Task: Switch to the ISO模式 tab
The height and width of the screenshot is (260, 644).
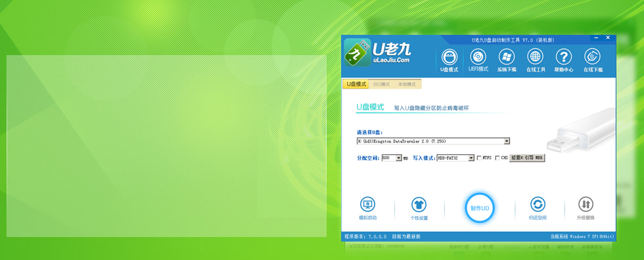Action: (382, 84)
